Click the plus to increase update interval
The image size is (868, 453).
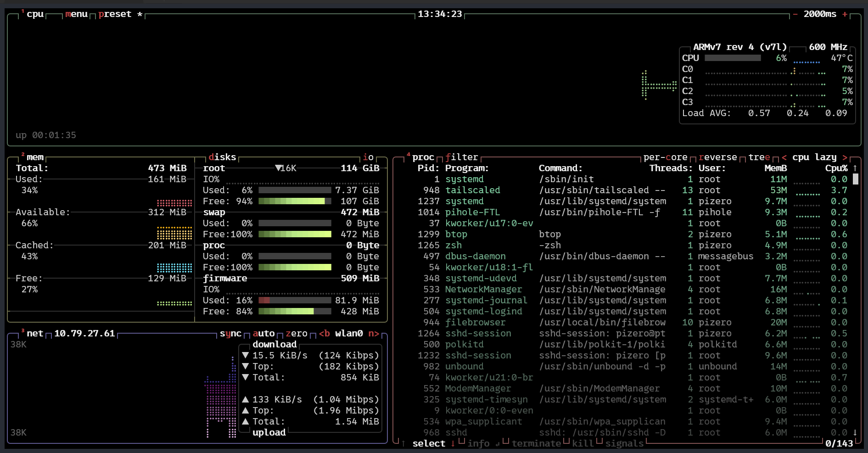coord(845,14)
